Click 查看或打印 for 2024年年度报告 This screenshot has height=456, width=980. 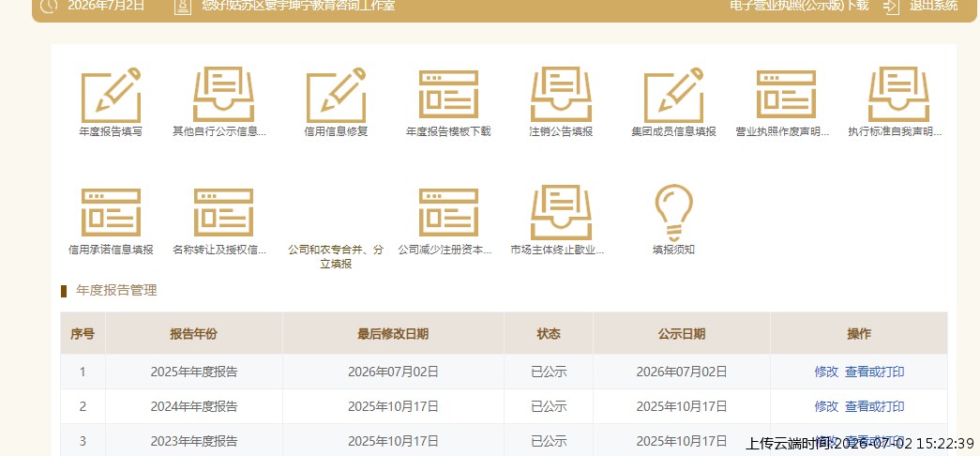point(874,406)
